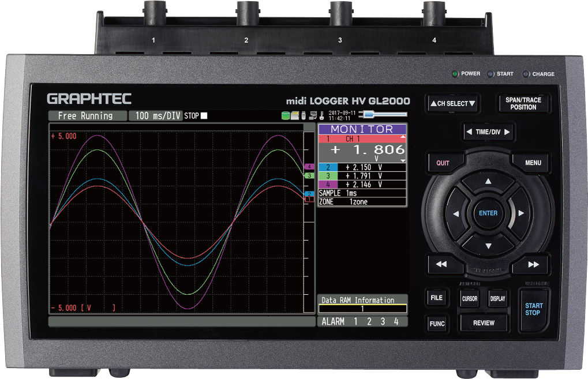Click the green internal memory status icon
The image size is (588, 379).
pyautogui.click(x=285, y=116)
